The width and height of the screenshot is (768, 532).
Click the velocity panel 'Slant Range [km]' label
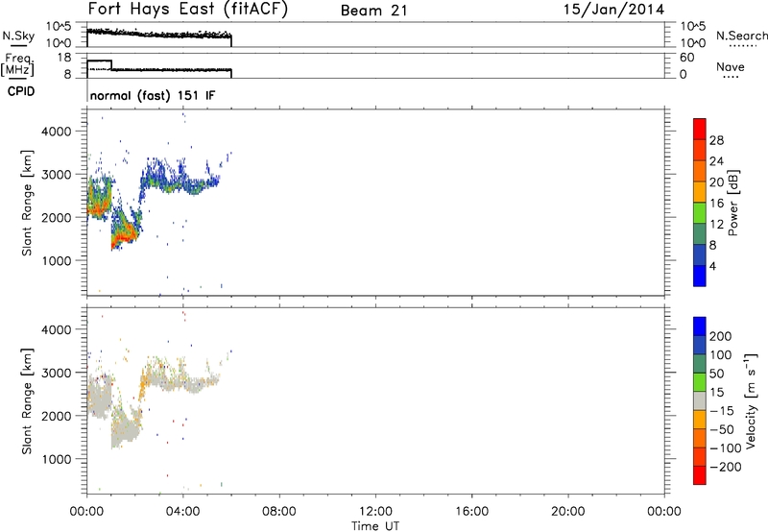click(27, 401)
